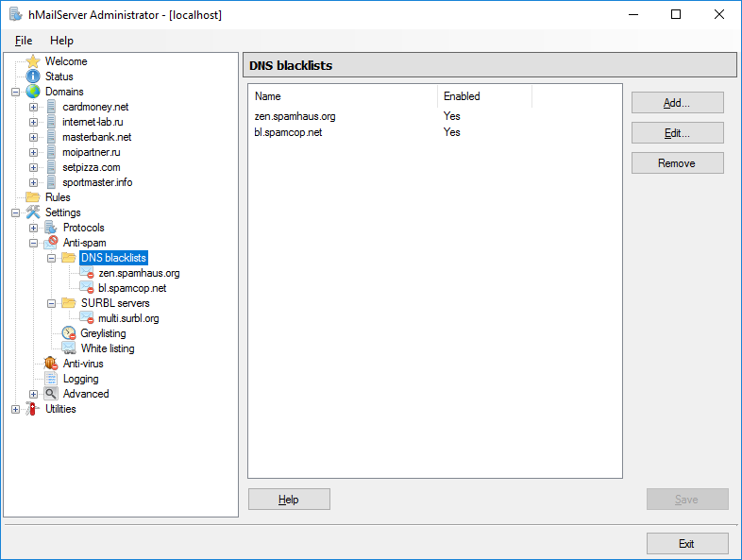Screen dimensions: 742x560
Task: Collapse the Settings tree node
Action: [x=16, y=212]
